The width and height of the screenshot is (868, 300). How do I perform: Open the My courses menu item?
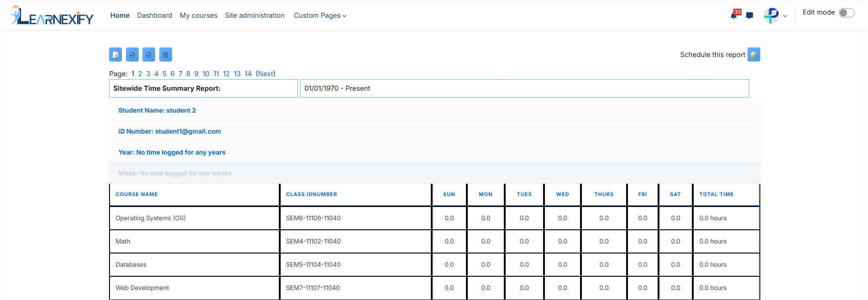[199, 16]
